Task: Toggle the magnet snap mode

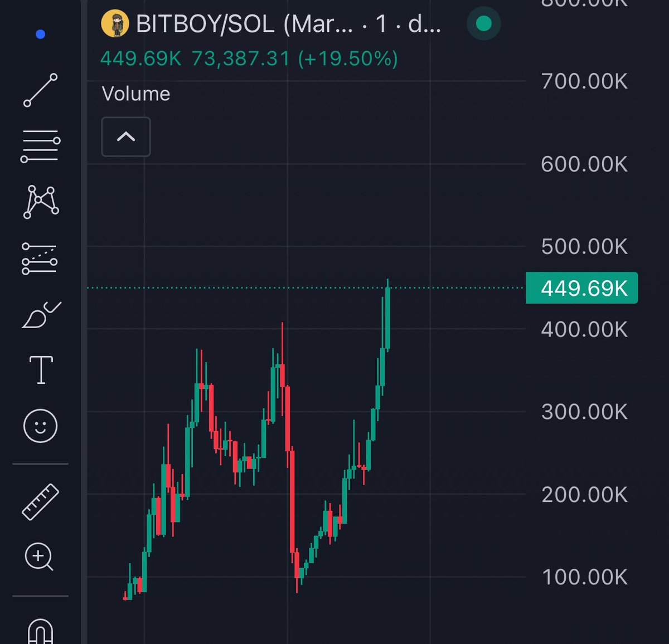Action: 40,631
